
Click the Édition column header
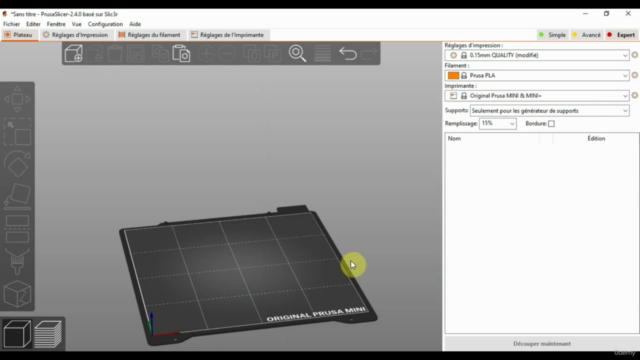596,139
